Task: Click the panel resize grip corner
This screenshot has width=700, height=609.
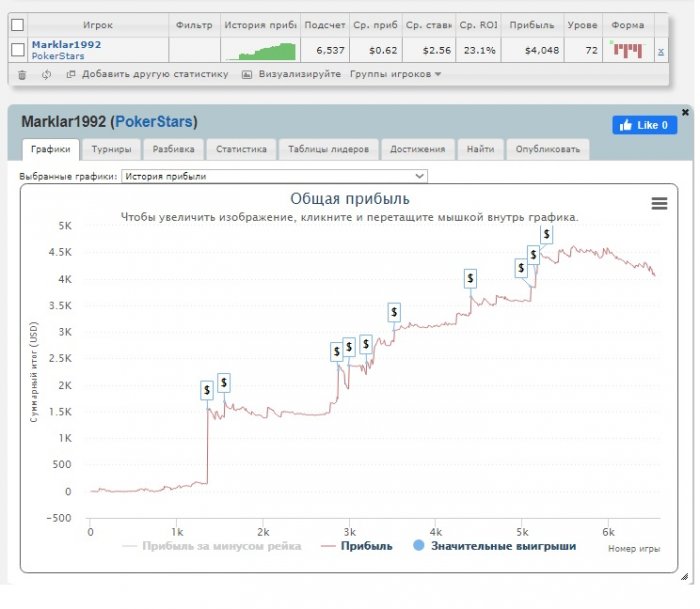Action: pyautogui.click(x=684, y=576)
